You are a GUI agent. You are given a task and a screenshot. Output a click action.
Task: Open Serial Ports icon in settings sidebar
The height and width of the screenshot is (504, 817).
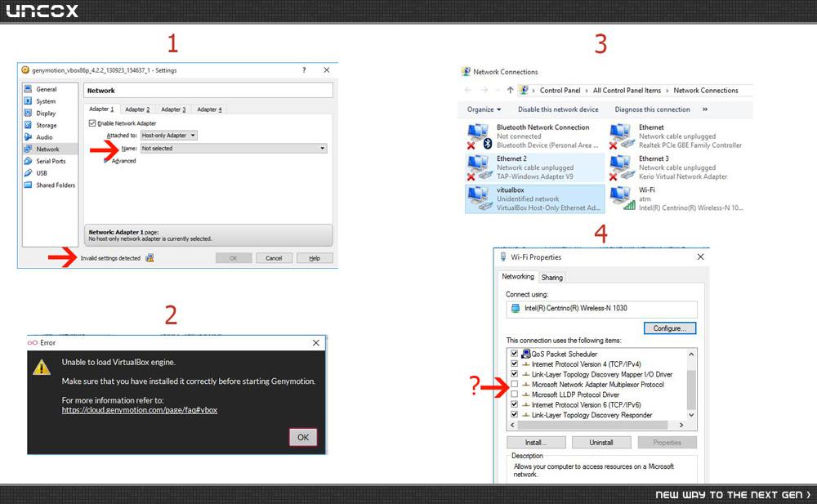click(28, 161)
